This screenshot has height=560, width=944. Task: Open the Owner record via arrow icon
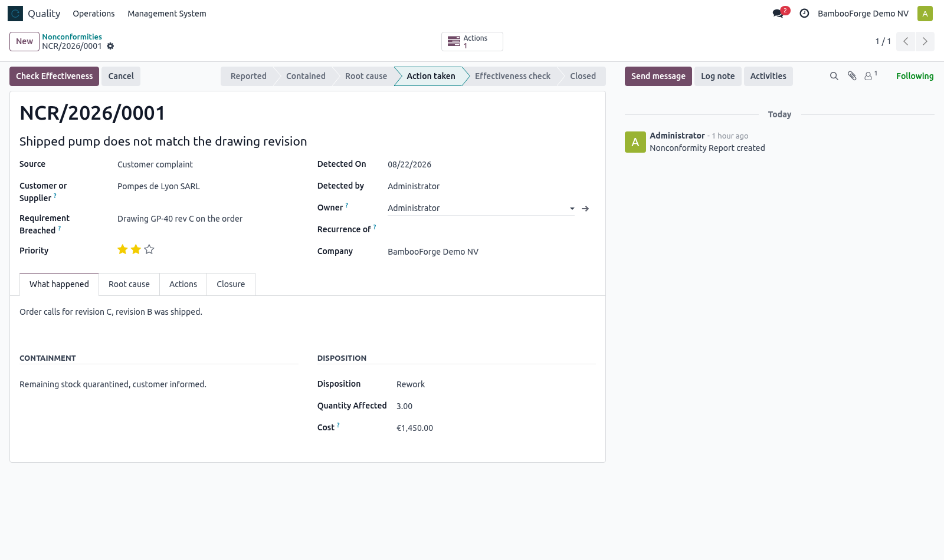(585, 209)
